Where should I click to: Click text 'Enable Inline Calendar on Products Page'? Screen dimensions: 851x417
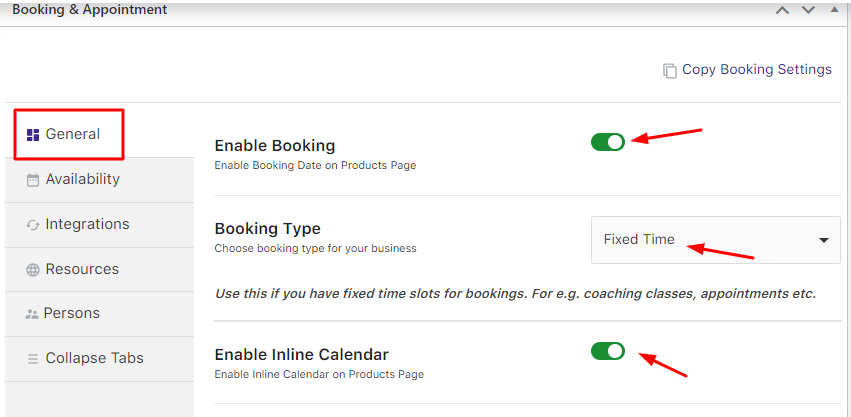(x=319, y=374)
